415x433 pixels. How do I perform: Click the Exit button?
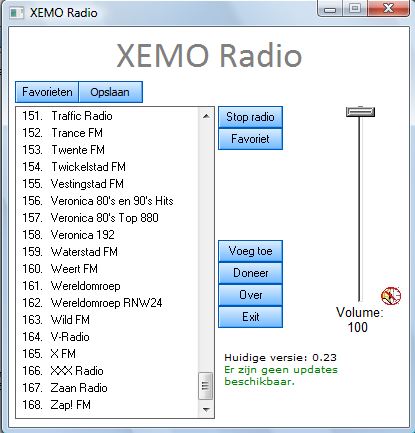tap(250, 317)
